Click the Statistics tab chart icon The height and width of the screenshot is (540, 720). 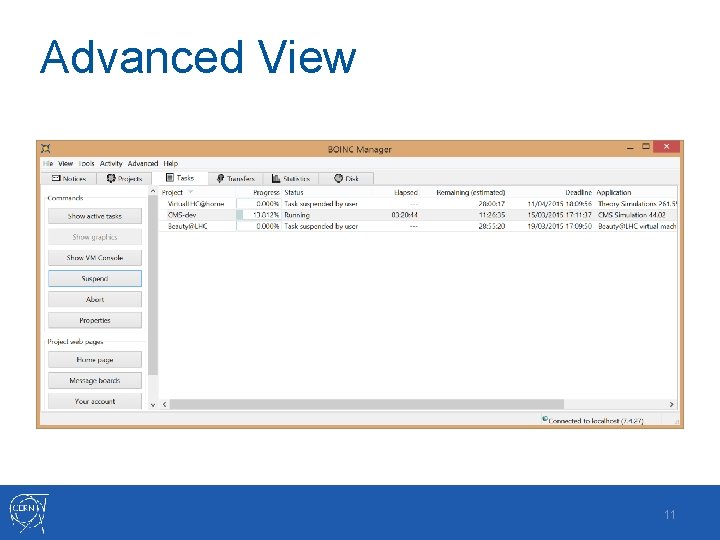point(276,178)
